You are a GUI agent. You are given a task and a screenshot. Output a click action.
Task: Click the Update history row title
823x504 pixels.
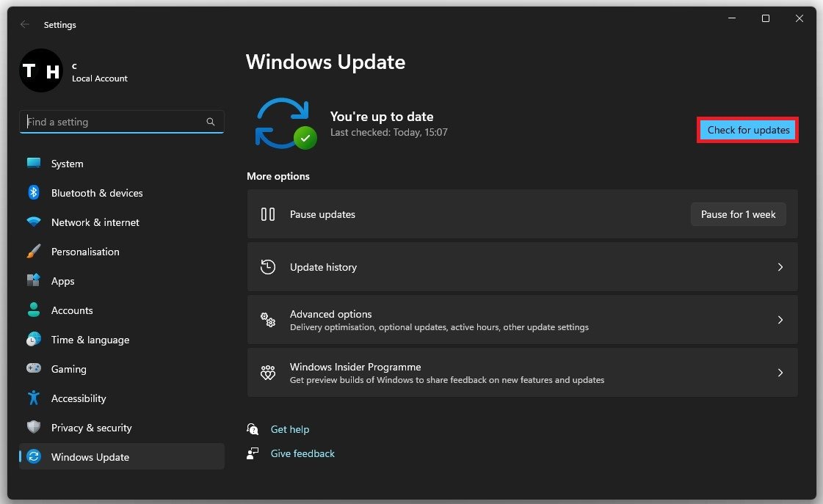pyautogui.click(x=323, y=267)
